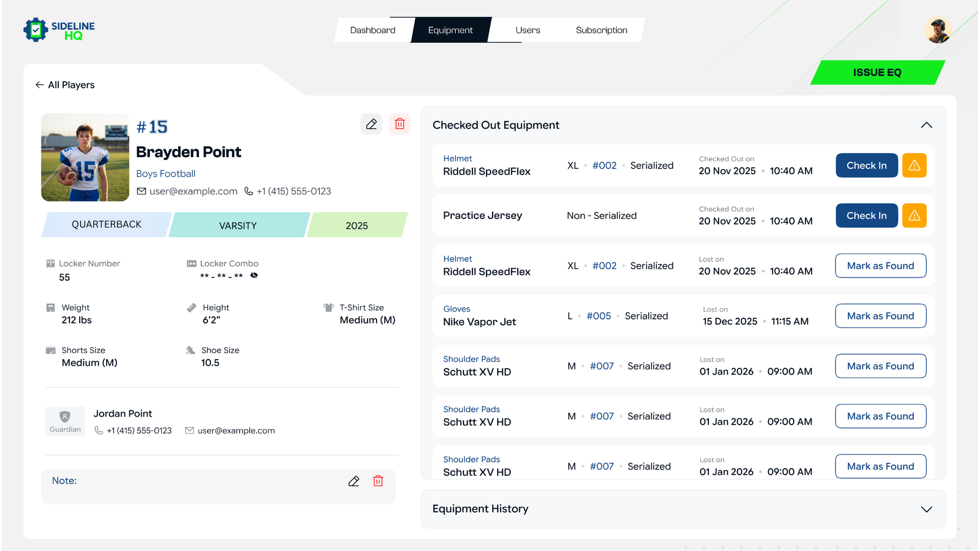980x551 pixels.
Task: Click the red delete player trash icon
Action: tap(400, 124)
